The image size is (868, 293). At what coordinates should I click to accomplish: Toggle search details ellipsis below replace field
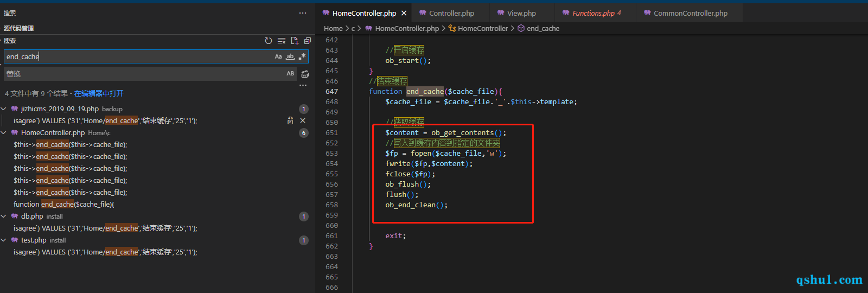pos(303,85)
